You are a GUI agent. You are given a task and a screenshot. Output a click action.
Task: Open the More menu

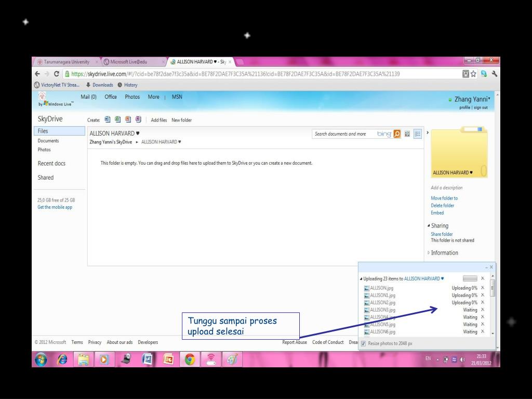click(x=153, y=97)
